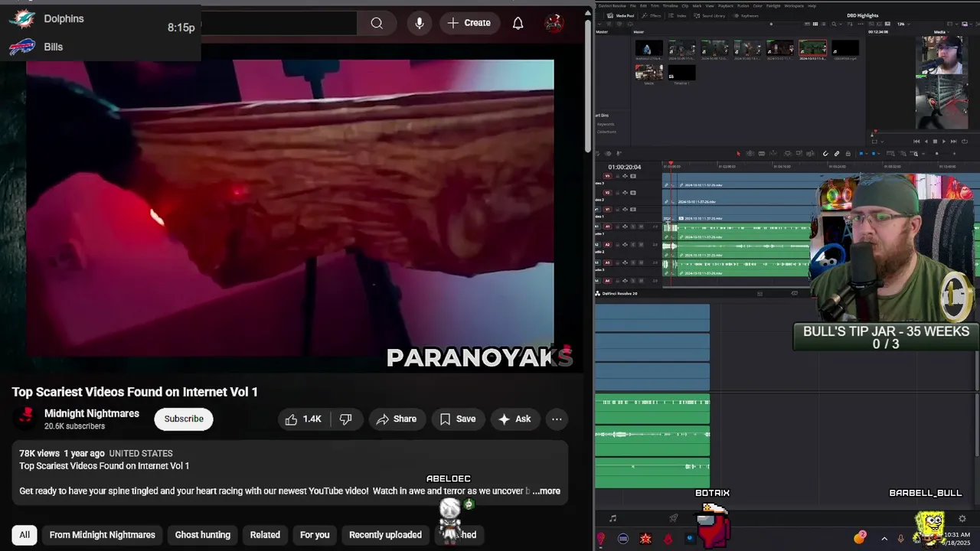The height and width of the screenshot is (551, 980).
Task: Expand video description with ...more
Action: 547,491
